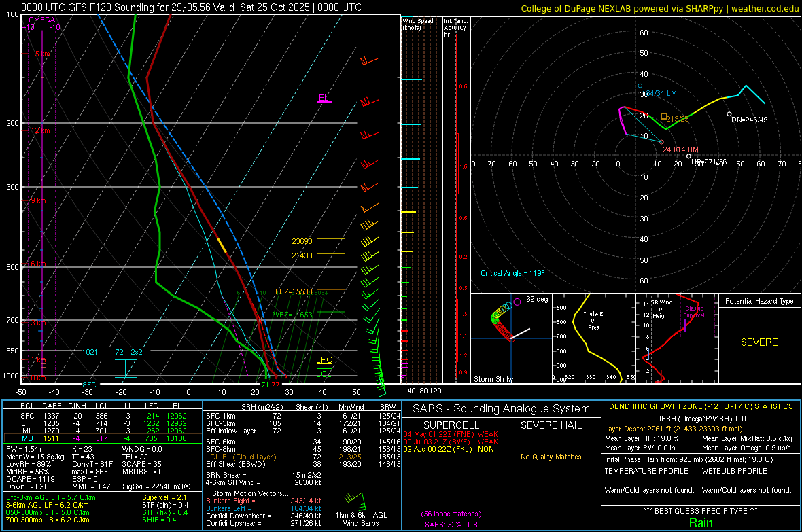Click the DCAPE = 1119 value
Image resolution: width=802 pixels, height=532 pixels.
tap(30, 479)
